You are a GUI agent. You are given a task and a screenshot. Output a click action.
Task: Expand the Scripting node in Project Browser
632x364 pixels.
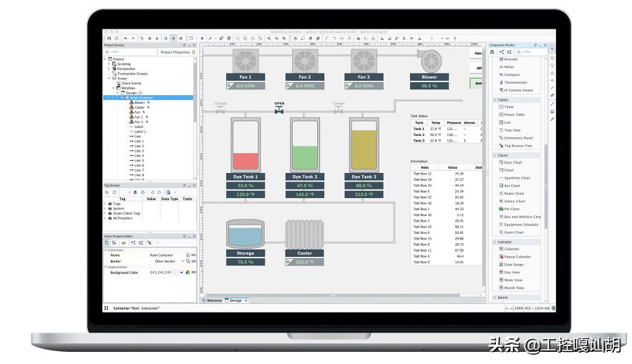pyautogui.click(x=109, y=64)
